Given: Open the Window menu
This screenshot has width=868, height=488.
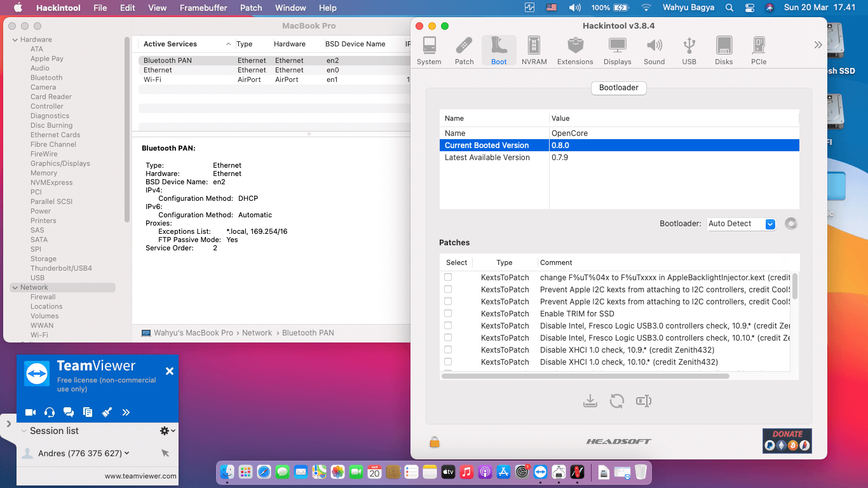Looking at the screenshot, I should [x=290, y=8].
